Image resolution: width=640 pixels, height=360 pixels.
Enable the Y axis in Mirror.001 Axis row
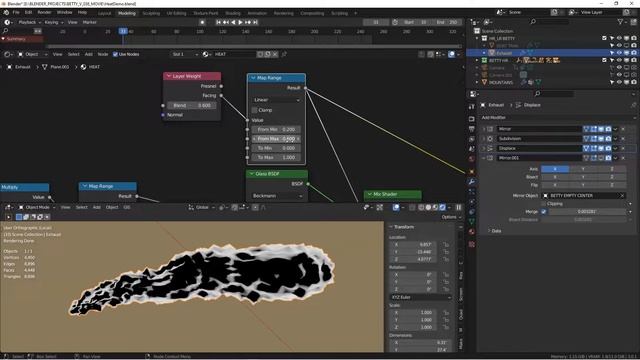(x=583, y=169)
